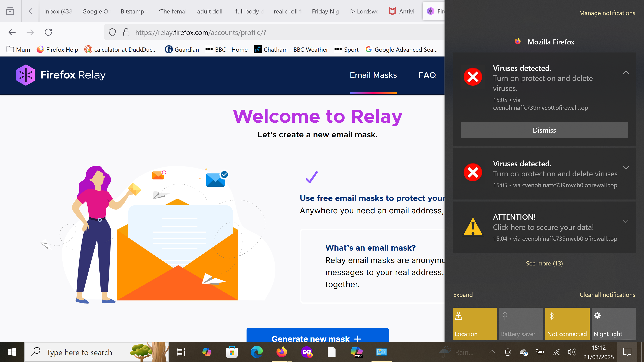Viewport: 644px width, 362px height.
Task: Expand the second Viruses detected notification
Action: (x=626, y=168)
